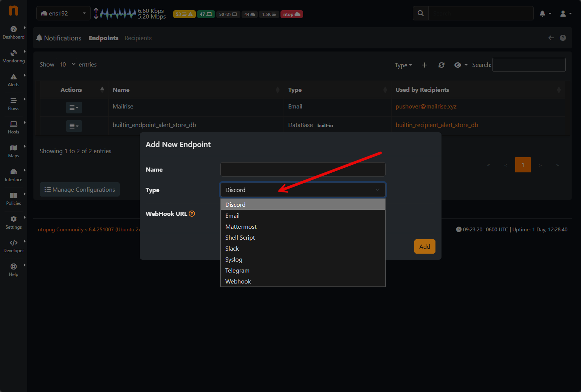Screen dimensions: 581x392
Task: Go to the first page of results
Action: [488, 165]
